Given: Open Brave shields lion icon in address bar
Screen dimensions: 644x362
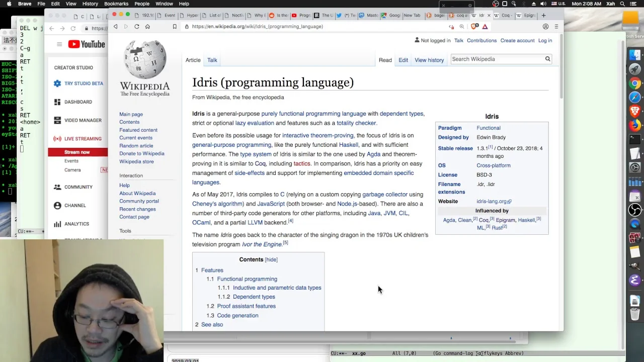Looking at the screenshot, I should (x=474, y=27).
